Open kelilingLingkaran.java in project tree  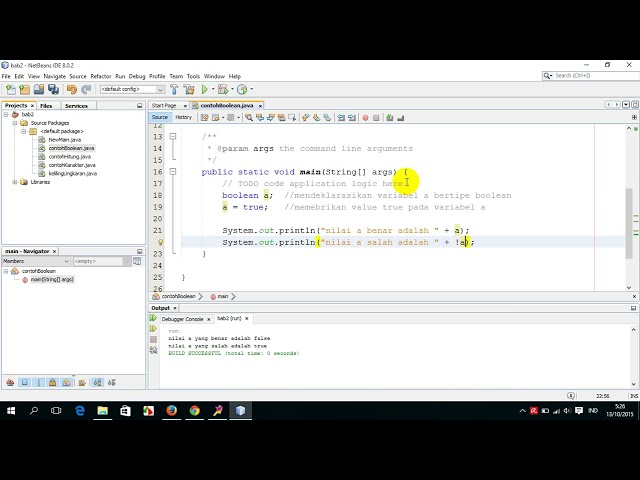click(x=73, y=173)
